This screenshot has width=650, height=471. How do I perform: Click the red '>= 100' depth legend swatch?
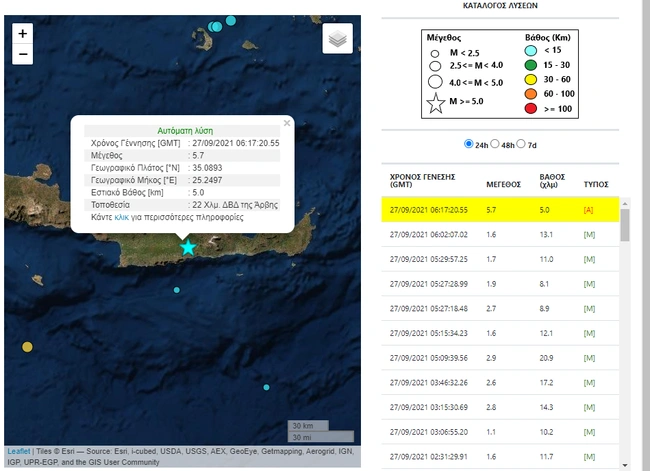pyautogui.click(x=533, y=106)
